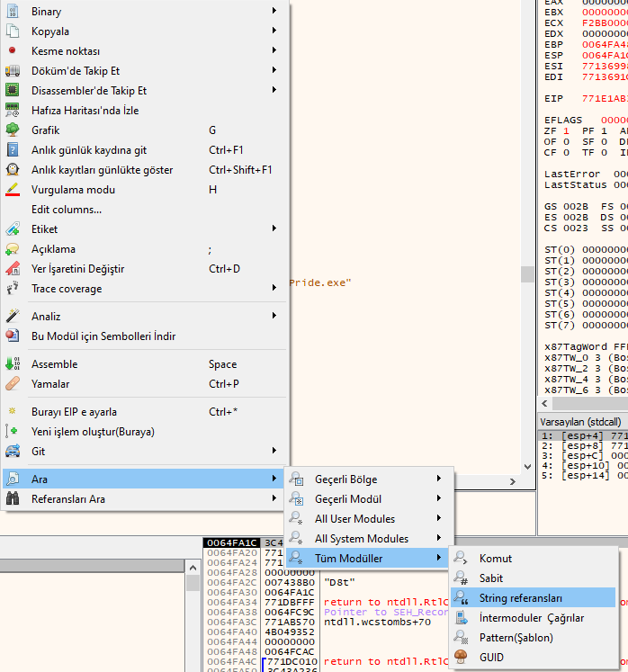Click the disassembly scrollbar down arrow
Image resolution: width=628 pixels, height=672 pixels.
pos(527,466)
